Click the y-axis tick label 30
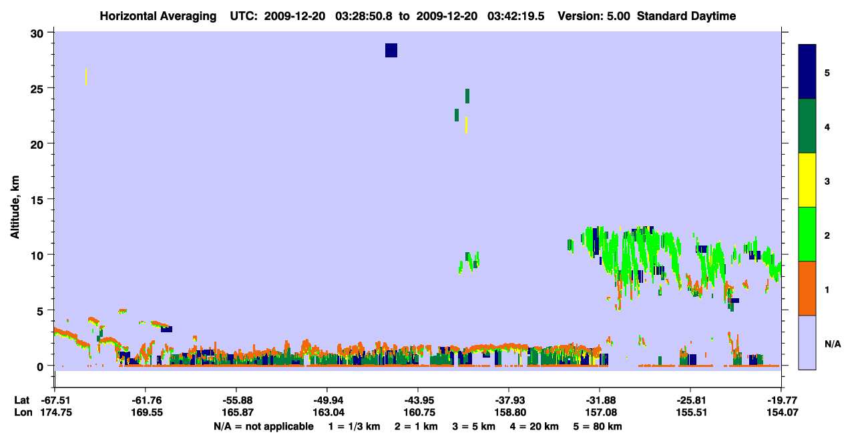The height and width of the screenshot is (445, 868). pos(38,33)
